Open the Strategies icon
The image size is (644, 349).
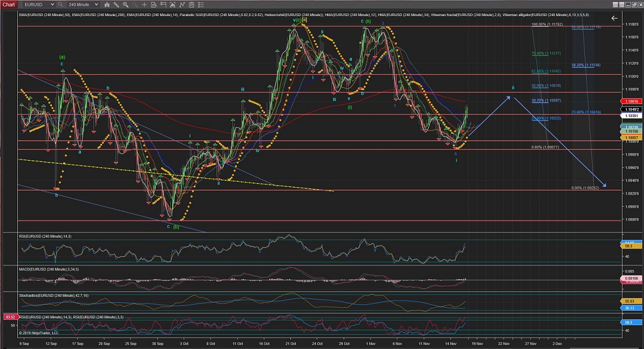pyautogui.click(x=191, y=5)
